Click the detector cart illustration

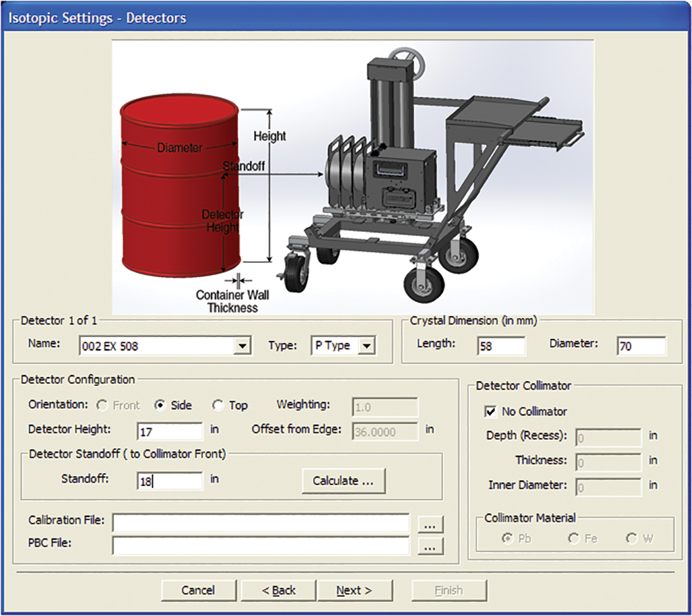click(x=404, y=184)
